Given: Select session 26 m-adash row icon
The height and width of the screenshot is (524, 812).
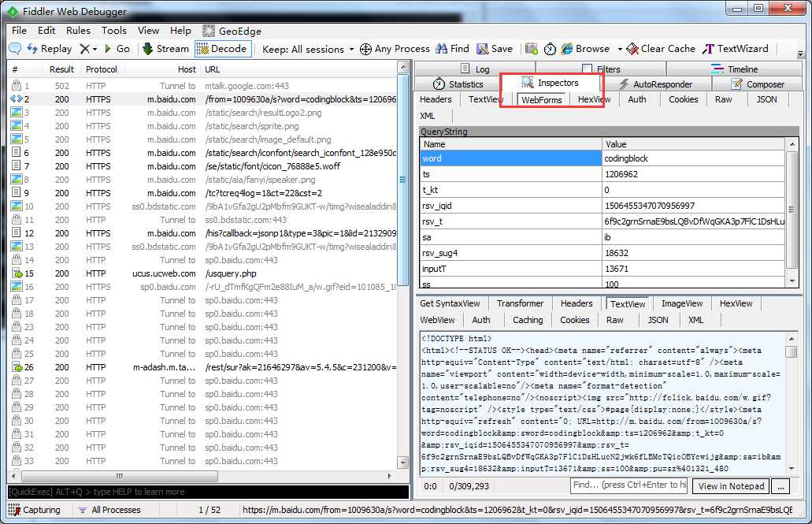Looking at the screenshot, I should point(17,367).
